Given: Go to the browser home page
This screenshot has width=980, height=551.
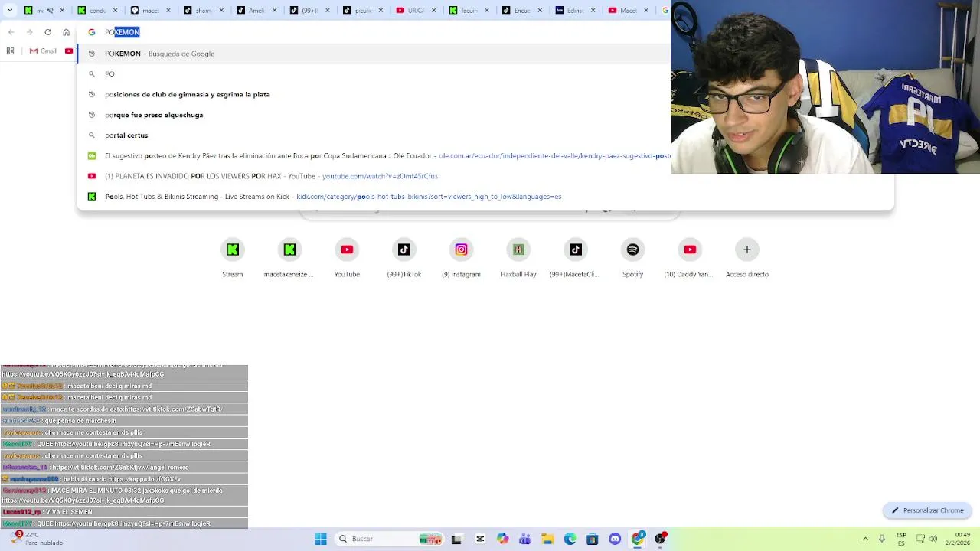Looking at the screenshot, I should [66, 32].
